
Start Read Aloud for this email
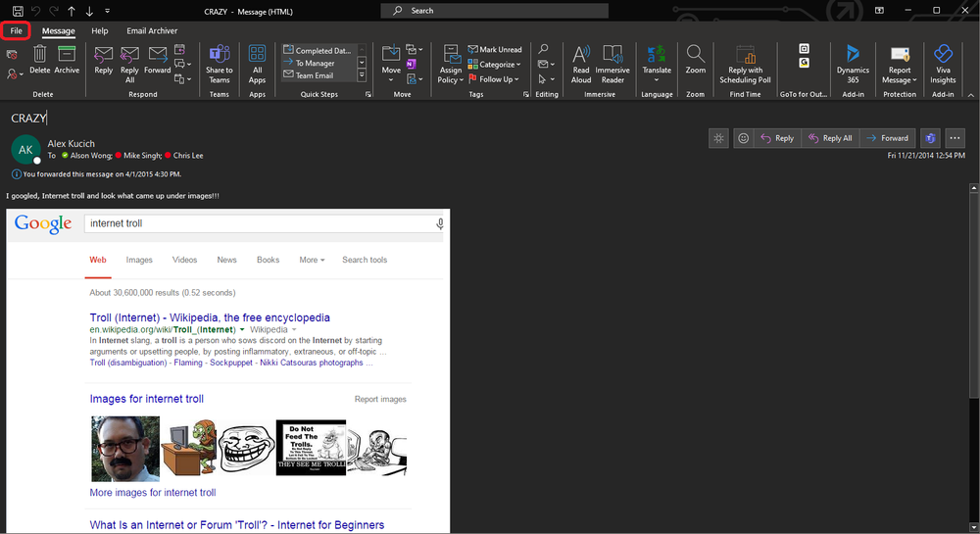581,64
